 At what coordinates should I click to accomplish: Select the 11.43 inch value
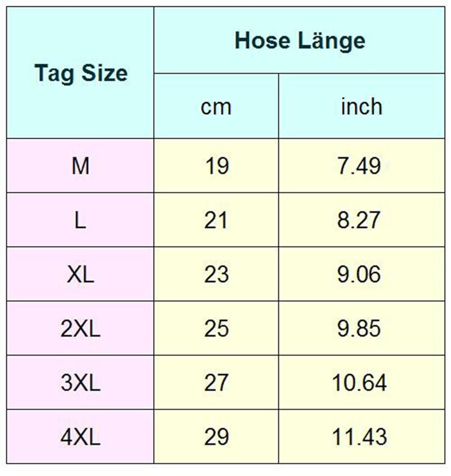pos(359,437)
